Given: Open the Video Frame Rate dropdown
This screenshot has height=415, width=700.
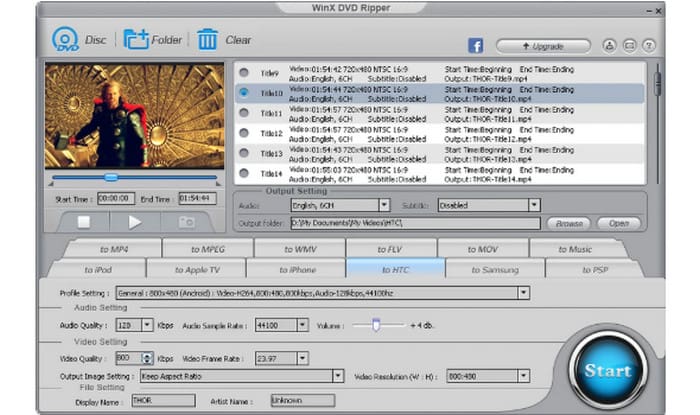Looking at the screenshot, I should (301, 358).
